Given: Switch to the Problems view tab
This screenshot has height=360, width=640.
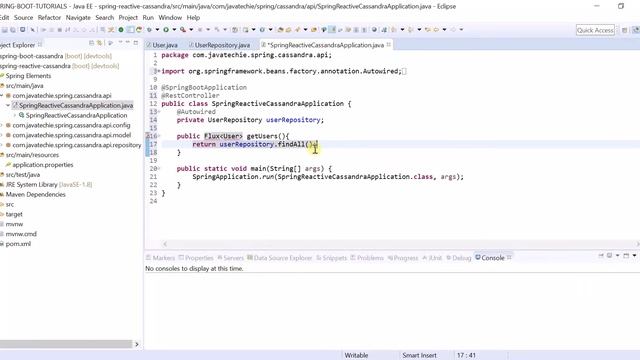Looking at the screenshot, I should [367, 258].
